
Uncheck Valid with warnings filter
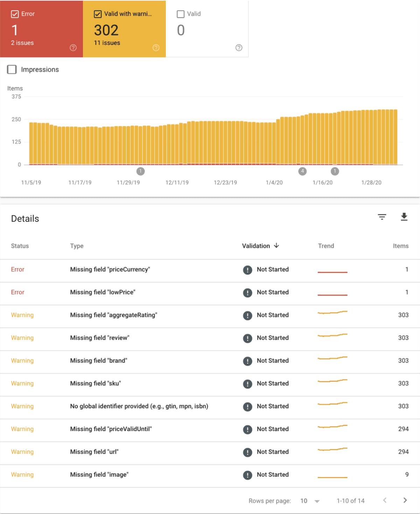[x=97, y=14]
